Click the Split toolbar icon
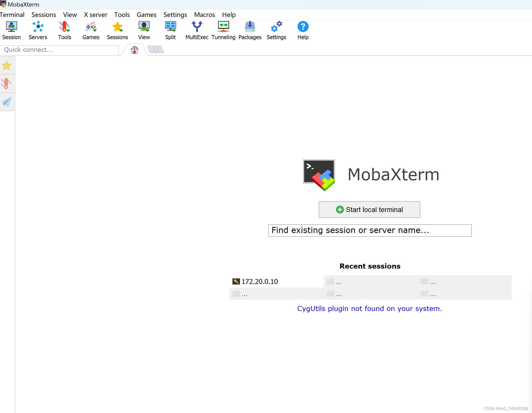The image size is (532, 413). [x=170, y=30]
